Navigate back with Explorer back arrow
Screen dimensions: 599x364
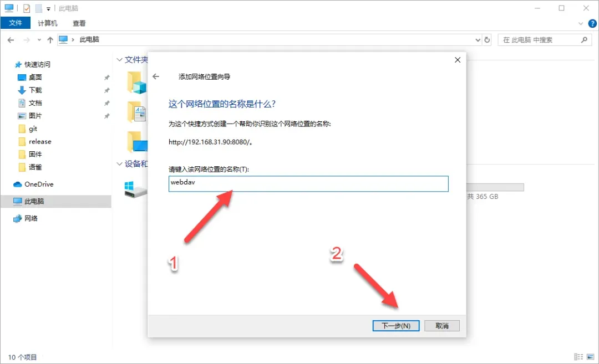[11, 40]
